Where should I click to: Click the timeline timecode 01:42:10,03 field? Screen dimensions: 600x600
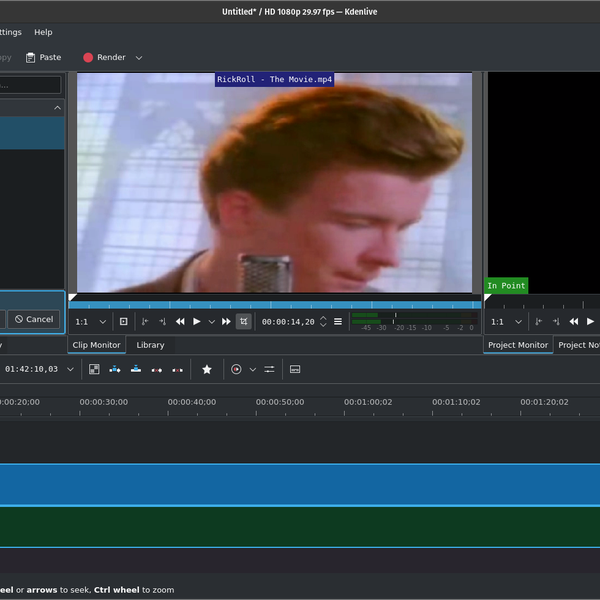[x=31, y=369]
